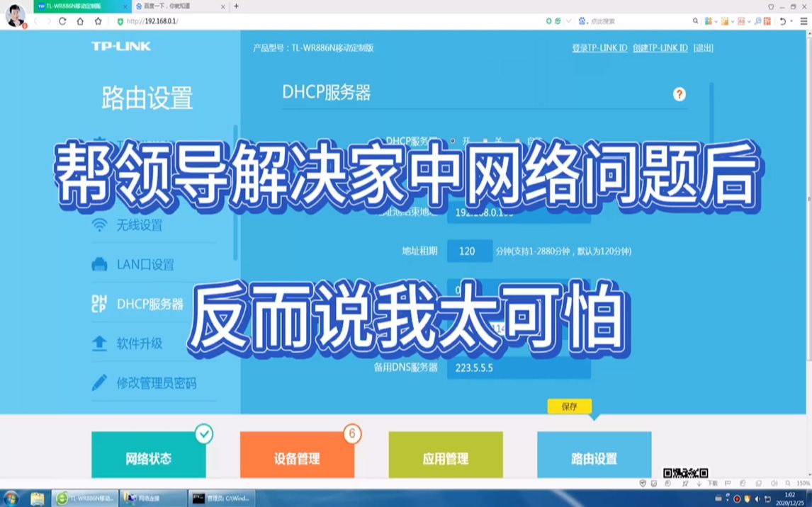
Task: Expand dropdown beside colorful extension icon
Action: (716, 21)
